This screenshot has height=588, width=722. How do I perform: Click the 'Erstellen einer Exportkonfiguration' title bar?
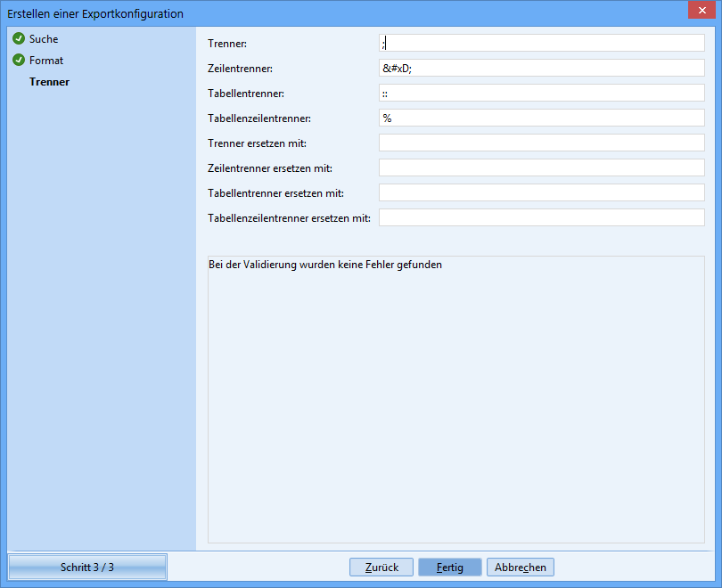[x=267, y=13]
